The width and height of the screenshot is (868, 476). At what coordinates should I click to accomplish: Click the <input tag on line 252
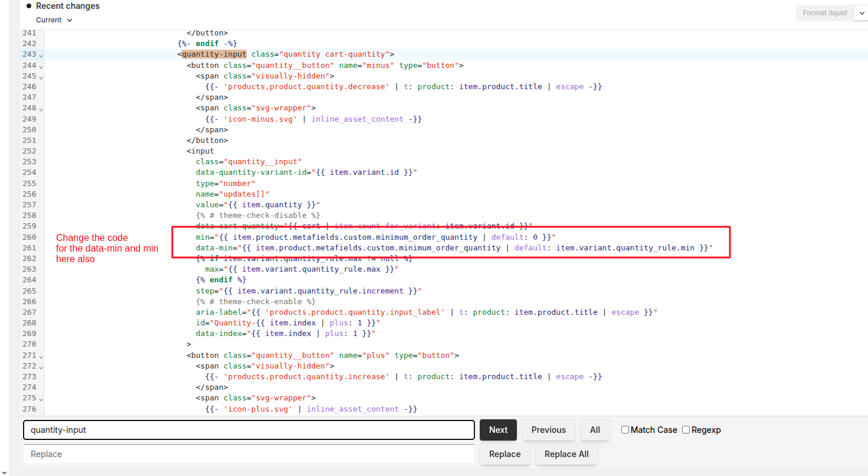click(x=201, y=151)
